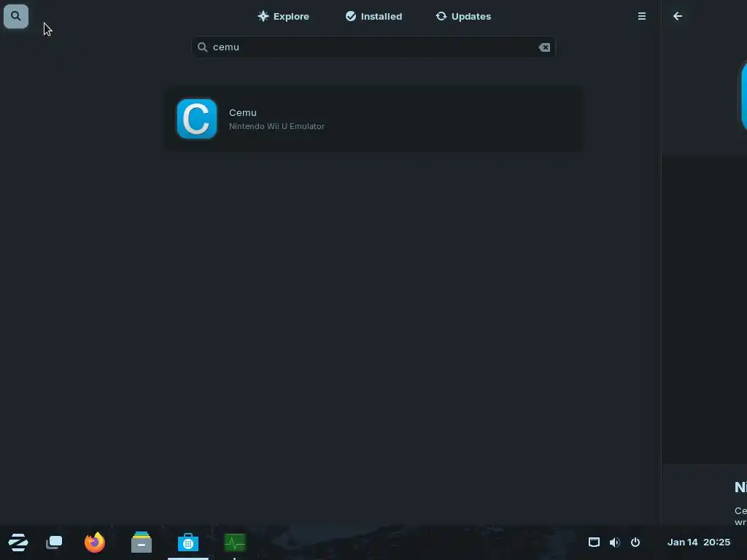Click inside the cemu search field

[x=373, y=47]
